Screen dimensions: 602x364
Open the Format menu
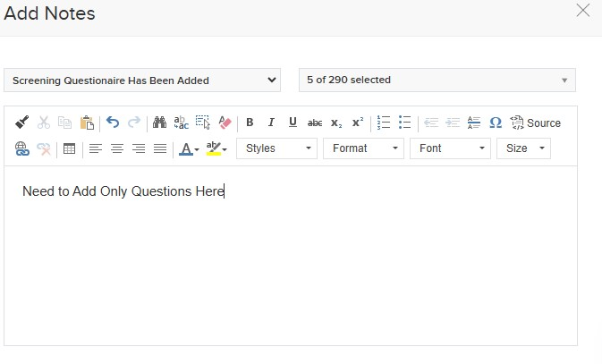point(363,148)
